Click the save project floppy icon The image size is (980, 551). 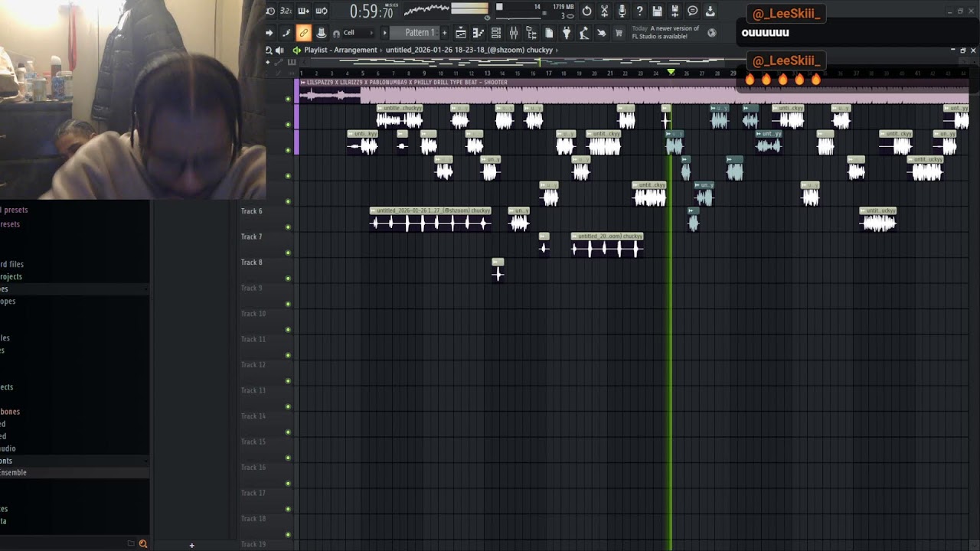pyautogui.click(x=657, y=11)
